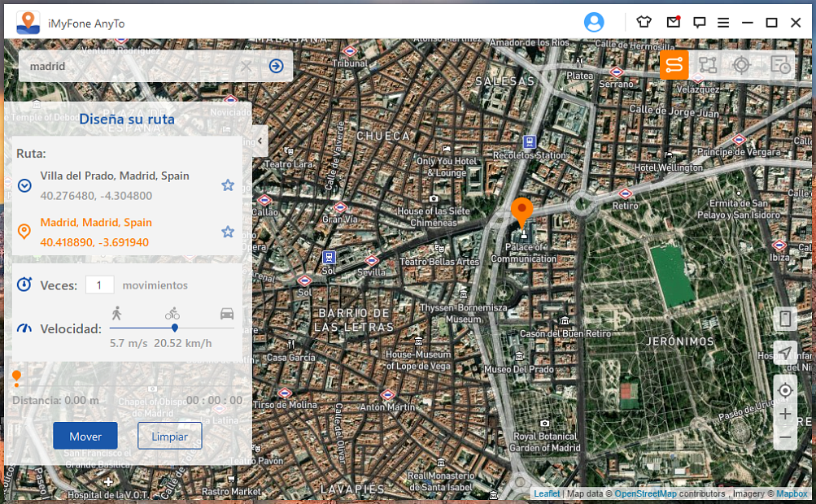Click the Royal Botanical Garden of Madrid label
Image resolution: width=816 pixels, height=504 pixels.
point(545,442)
